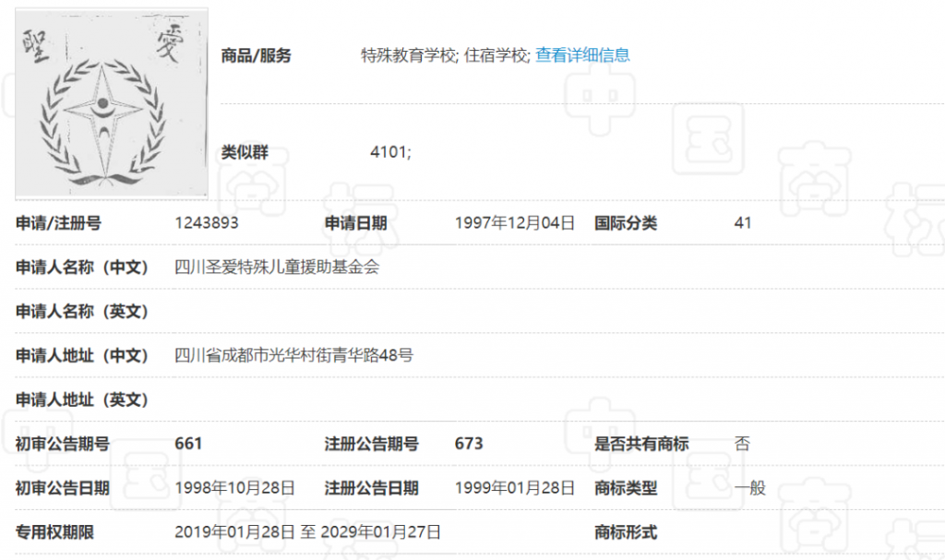Click the 申请/注册号 label
Image resolution: width=945 pixels, height=560 pixels.
(58, 223)
